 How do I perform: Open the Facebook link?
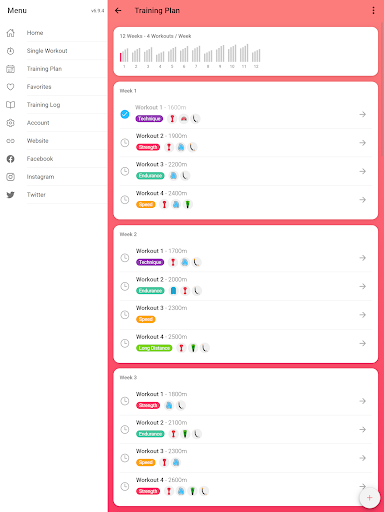click(x=54, y=159)
